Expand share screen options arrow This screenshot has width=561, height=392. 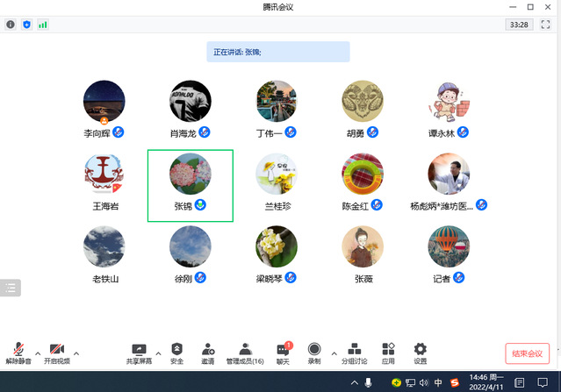point(158,353)
